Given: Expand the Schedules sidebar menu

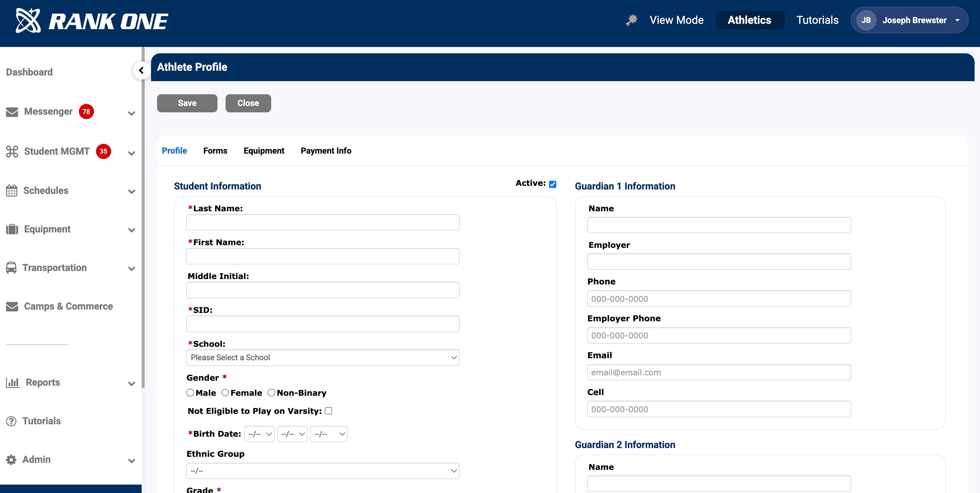Looking at the screenshot, I should coord(132,191).
